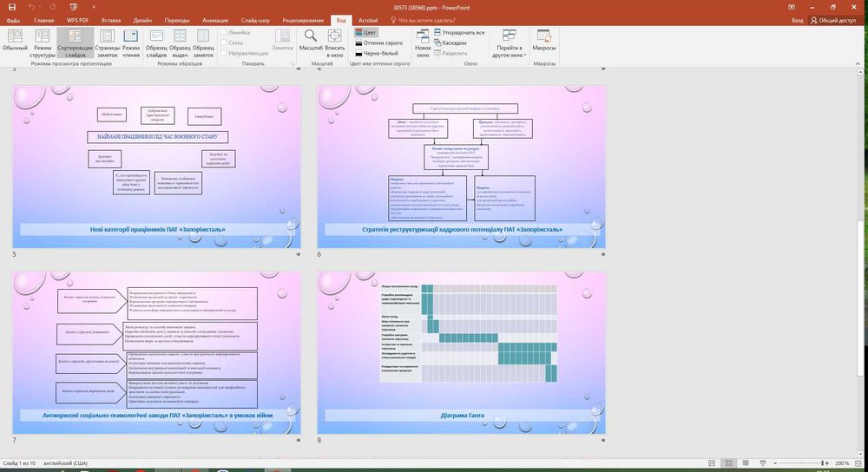
Task: Open the Файл tab
Action: [x=13, y=21]
